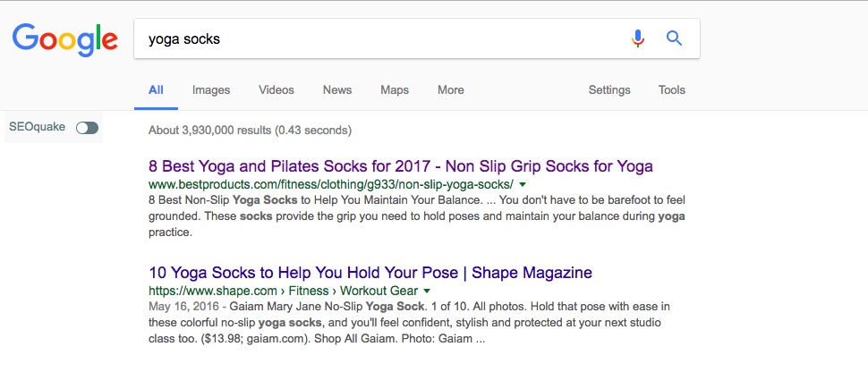
Task: Open the Shape Magazine 10 Yoga Socks result
Action: pos(370,273)
